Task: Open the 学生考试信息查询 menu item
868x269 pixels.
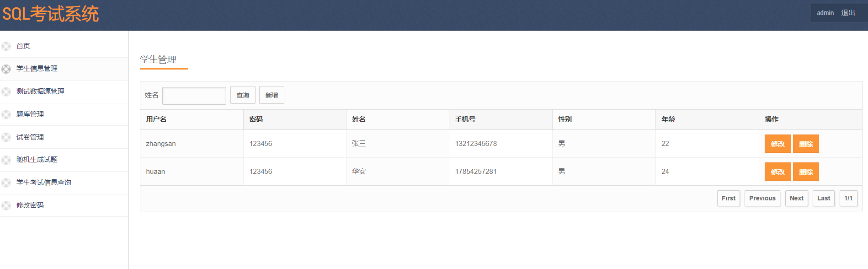Action: (x=64, y=183)
